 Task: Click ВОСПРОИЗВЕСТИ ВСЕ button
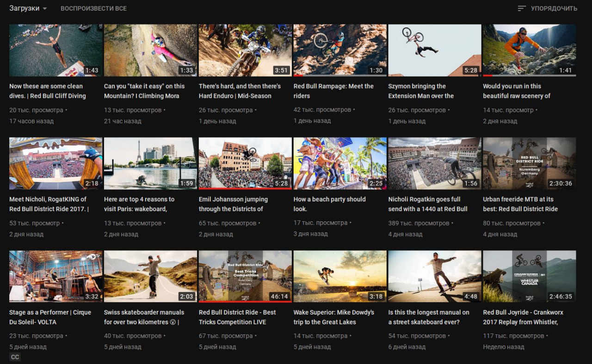coord(93,8)
